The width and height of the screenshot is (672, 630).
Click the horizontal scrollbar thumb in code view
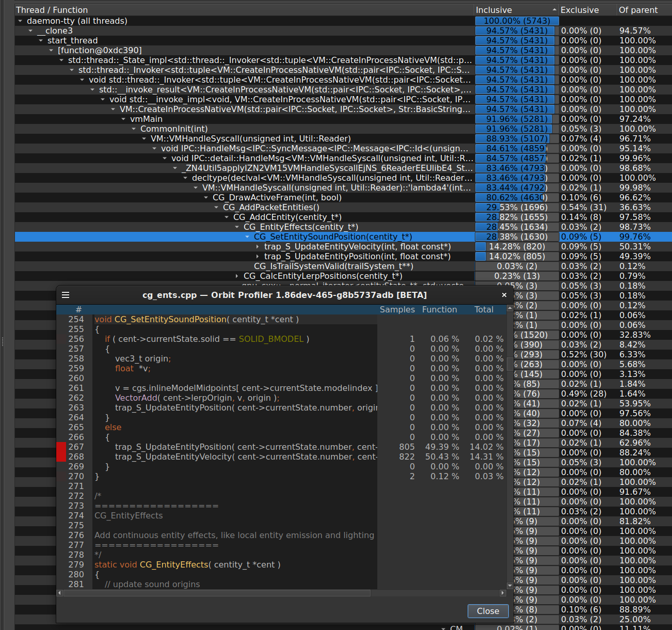pyautogui.click(x=216, y=593)
